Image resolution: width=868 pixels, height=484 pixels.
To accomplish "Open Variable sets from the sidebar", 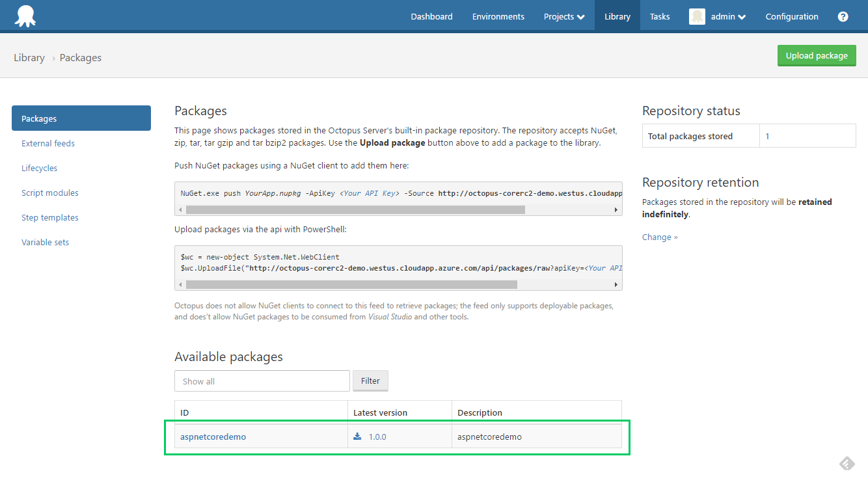I will point(45,241).
